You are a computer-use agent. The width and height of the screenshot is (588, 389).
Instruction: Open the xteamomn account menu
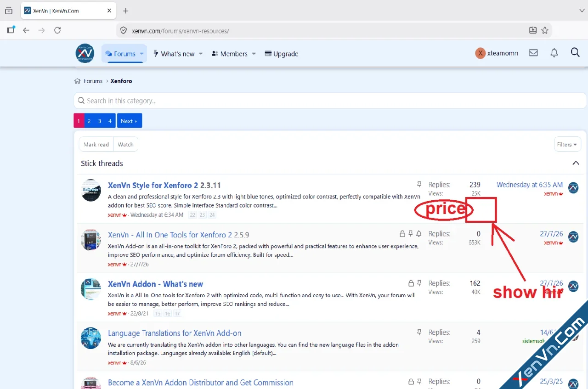point(497,53)
